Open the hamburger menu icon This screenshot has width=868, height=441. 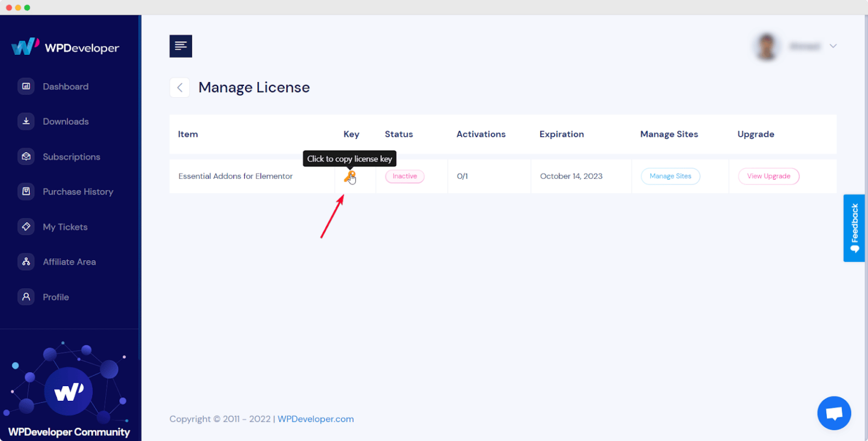pyautogui.click(x=181, y=46)
